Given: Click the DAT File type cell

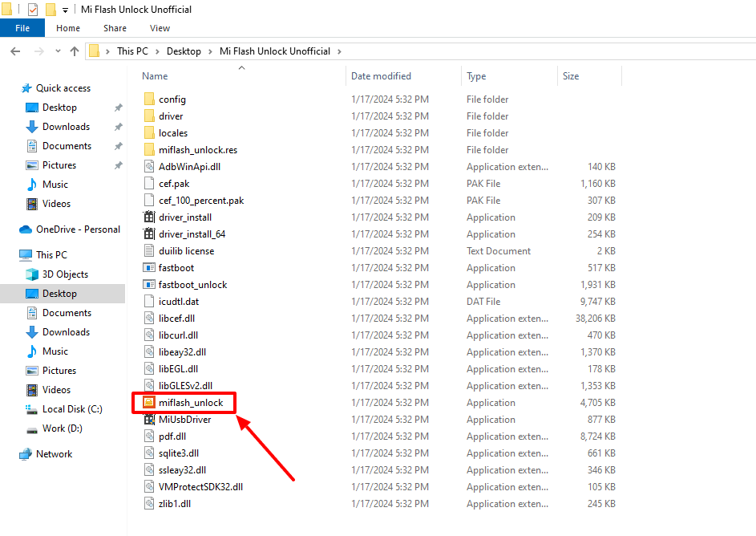Looking at the screenshot, I should coord(483,302).
